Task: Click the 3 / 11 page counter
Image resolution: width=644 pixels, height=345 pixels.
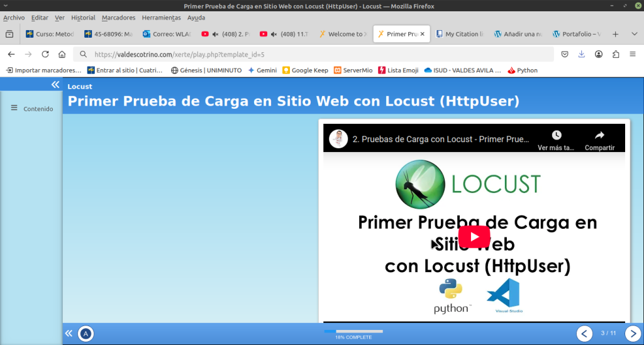Action: (x=608, y=333)
